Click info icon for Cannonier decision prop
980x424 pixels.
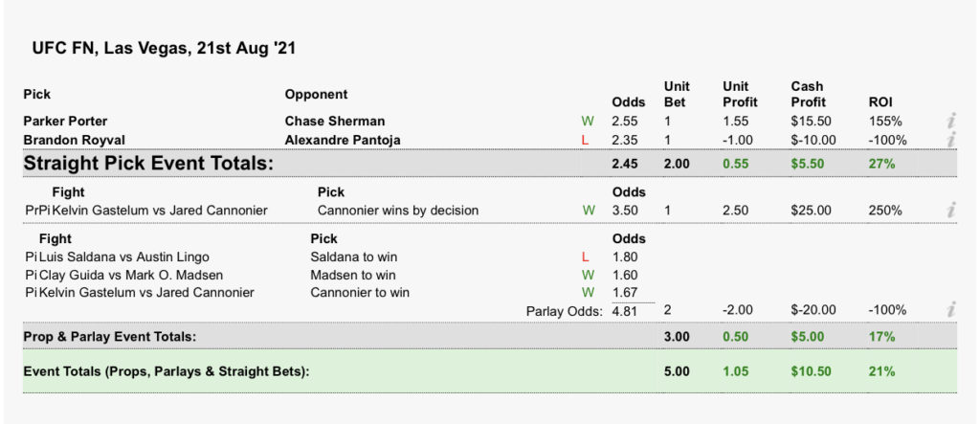[x=950, y=210]
